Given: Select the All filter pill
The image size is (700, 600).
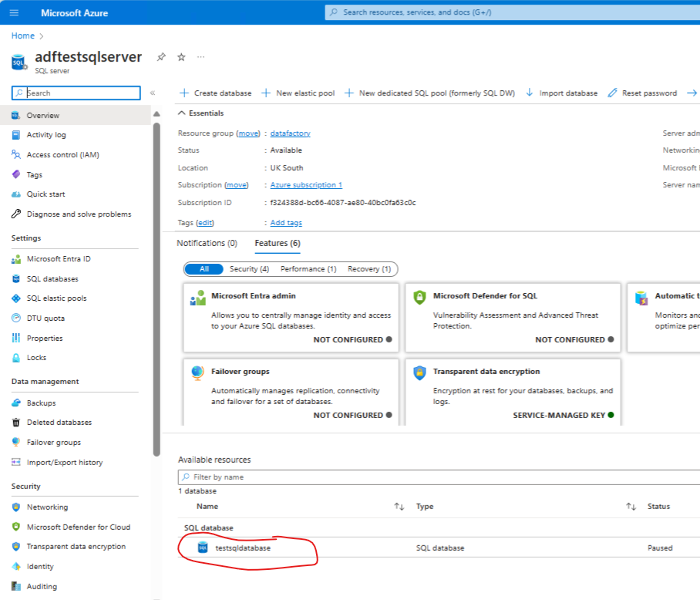Looking at the screenshot, I should pyautogui.click(x=204, y=269).
